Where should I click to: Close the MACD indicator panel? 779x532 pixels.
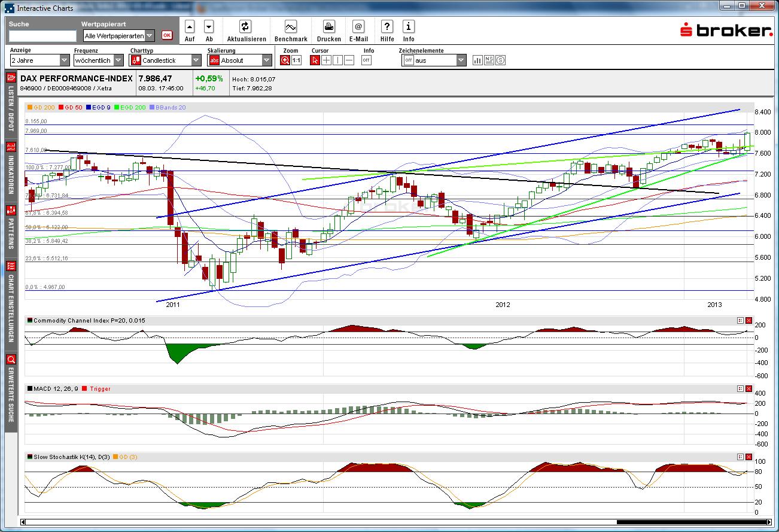(748, 388)
